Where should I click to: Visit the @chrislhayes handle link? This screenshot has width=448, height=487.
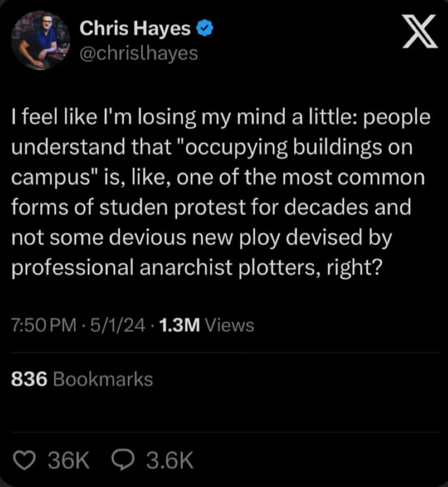[x=139, y=54]
